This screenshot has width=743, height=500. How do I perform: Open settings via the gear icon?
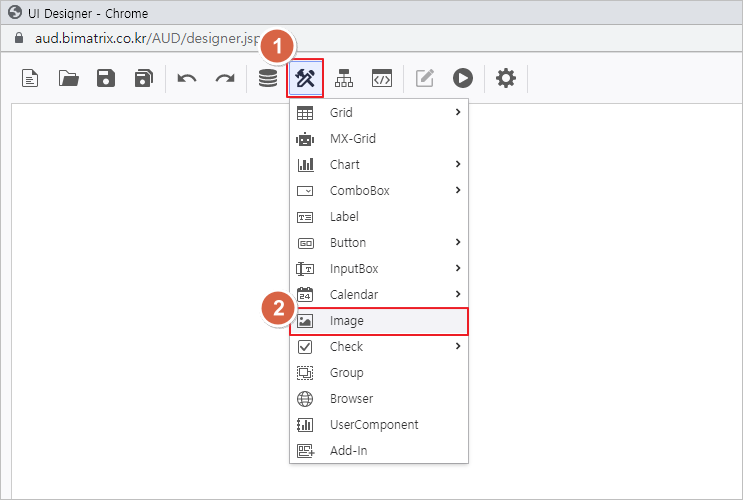click(x=506, y=78)
